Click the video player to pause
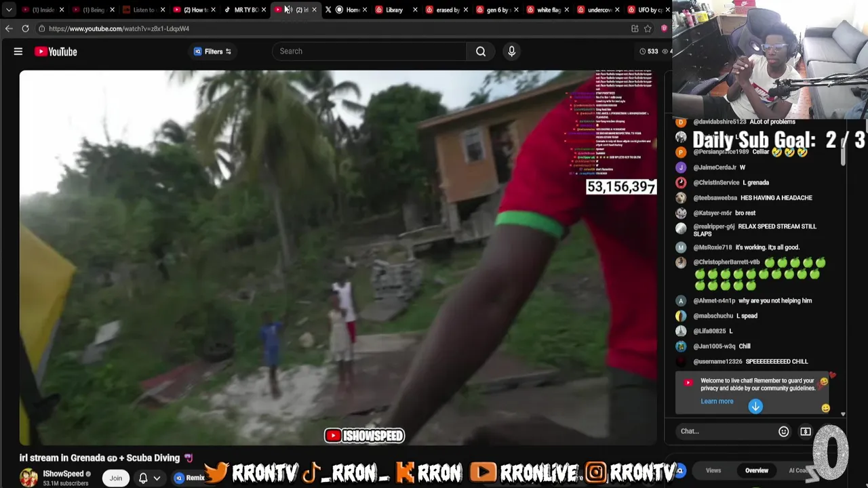The height and width of the screenshot is (488, 868). pyautogui.click(x=338, y=258)
